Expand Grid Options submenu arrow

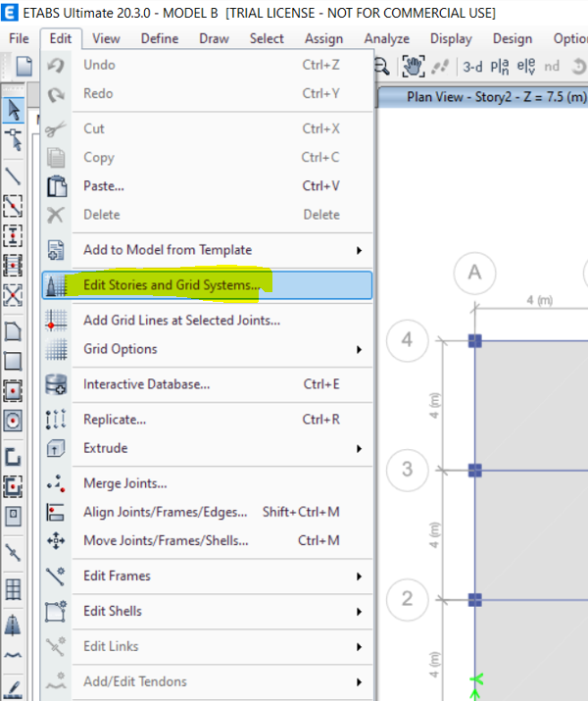(x=360, y=350)
